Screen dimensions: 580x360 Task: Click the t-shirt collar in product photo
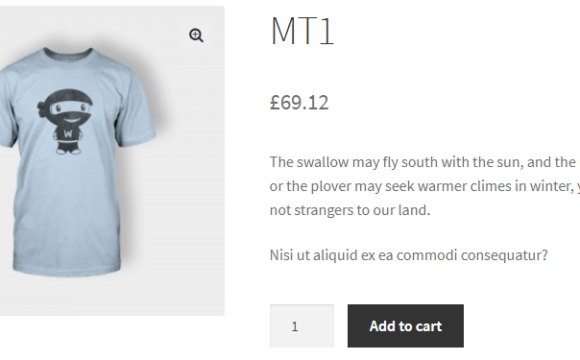[68, 54]
